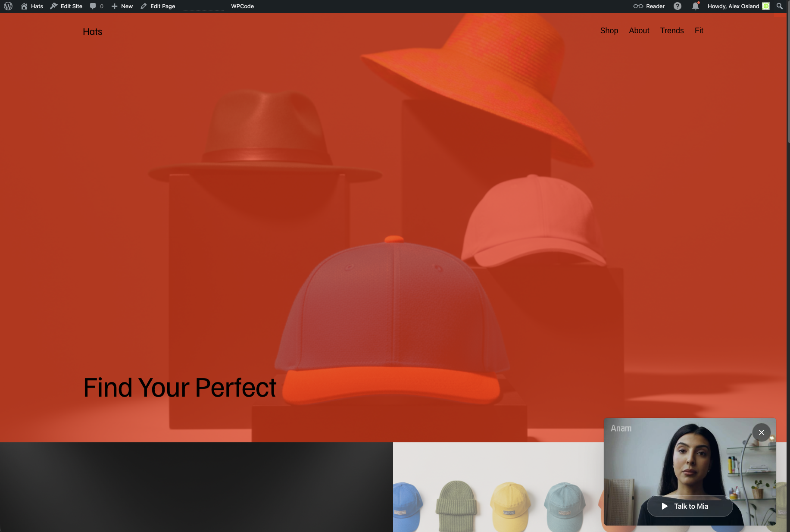Click the Hats site title
Image resolution: width=790 pixels, height=532 pixels.
pos(92,31)
